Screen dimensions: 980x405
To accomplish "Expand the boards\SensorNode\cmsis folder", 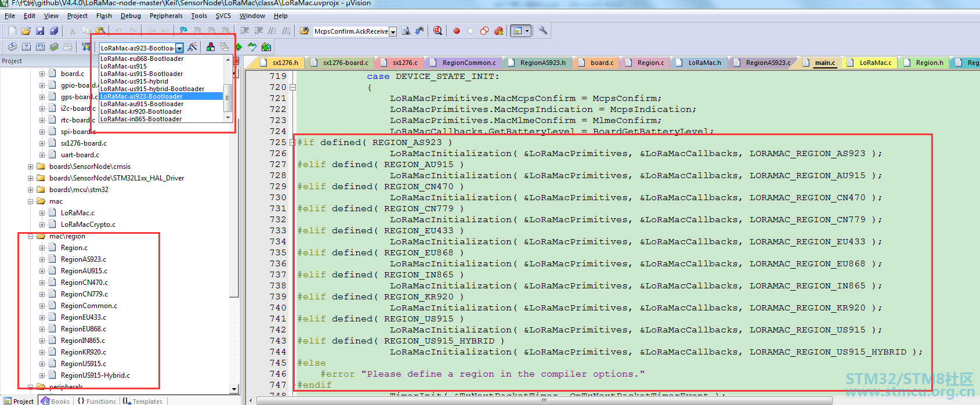I will pyautogui.click(x=31, y=167).
